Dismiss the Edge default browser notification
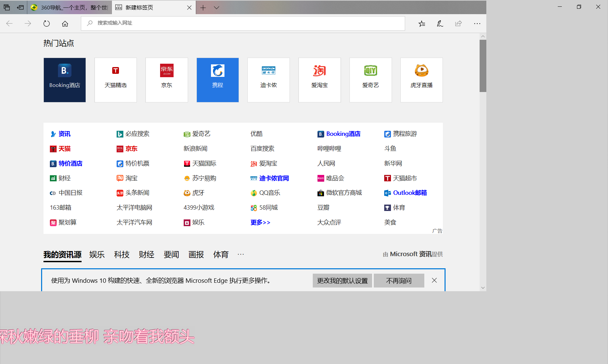608x364 pixels. [x=434, y=280]
